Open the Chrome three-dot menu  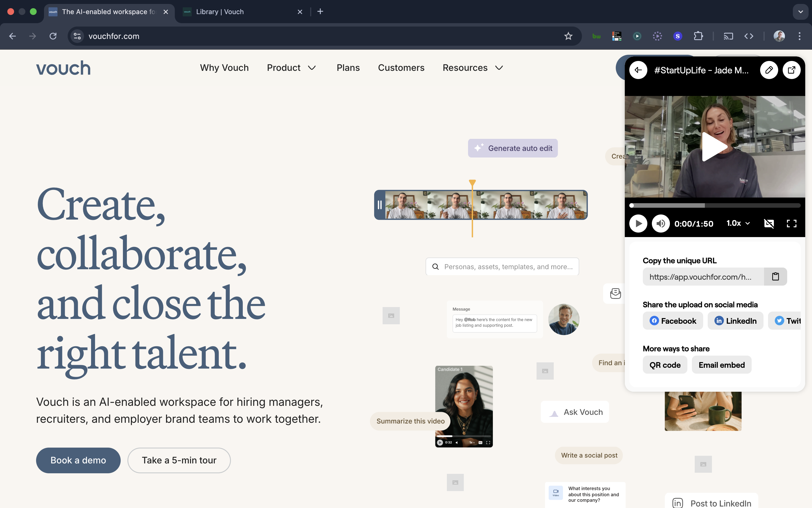pos(800,36)
